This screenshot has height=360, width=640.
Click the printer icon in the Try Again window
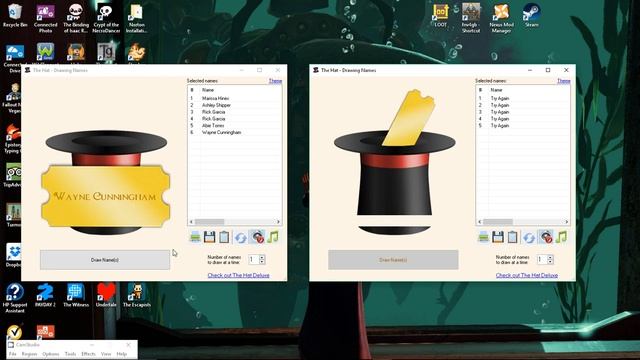483,237
